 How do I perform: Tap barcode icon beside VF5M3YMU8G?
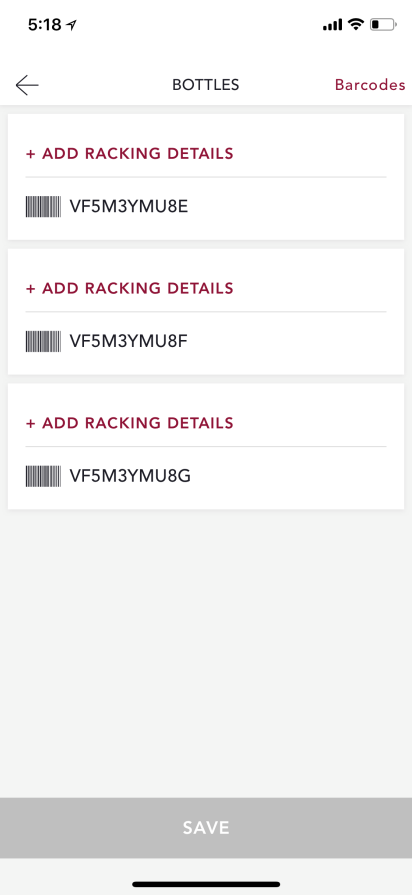43,475
